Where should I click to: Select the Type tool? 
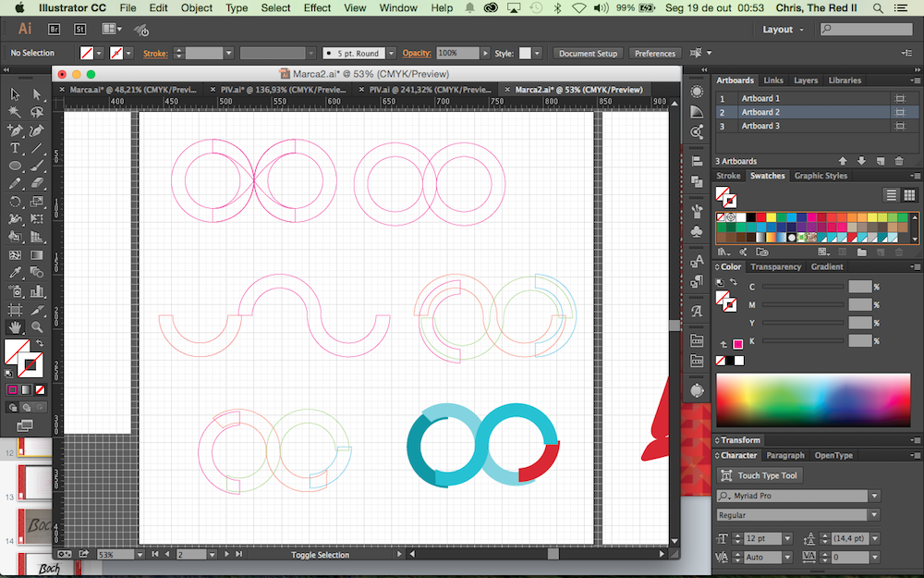tap(16, 148)
